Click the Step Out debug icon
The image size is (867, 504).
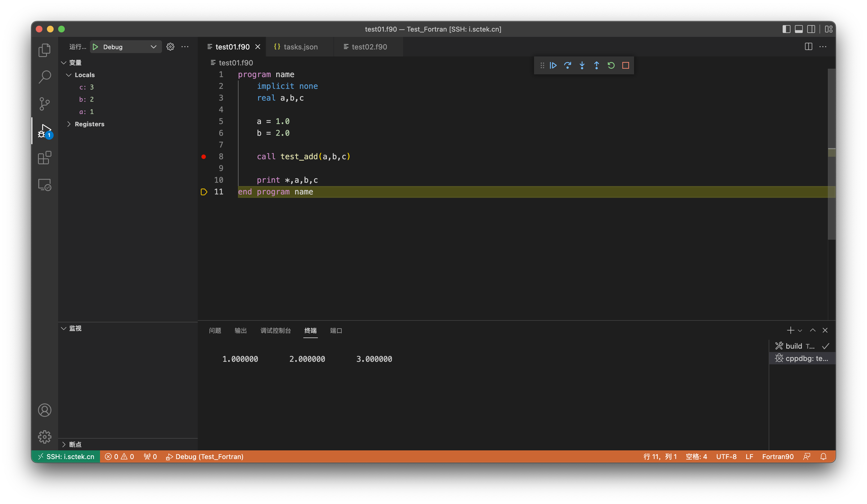click(x=596, y=65)
